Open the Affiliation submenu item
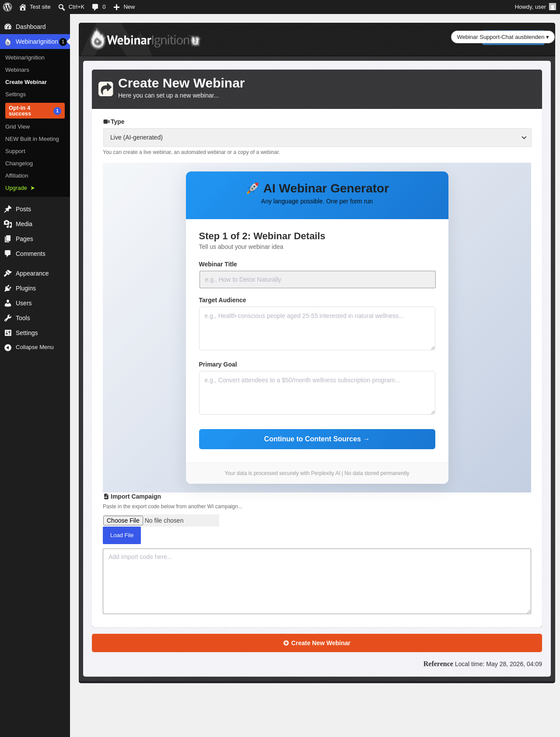 (17, 176)
